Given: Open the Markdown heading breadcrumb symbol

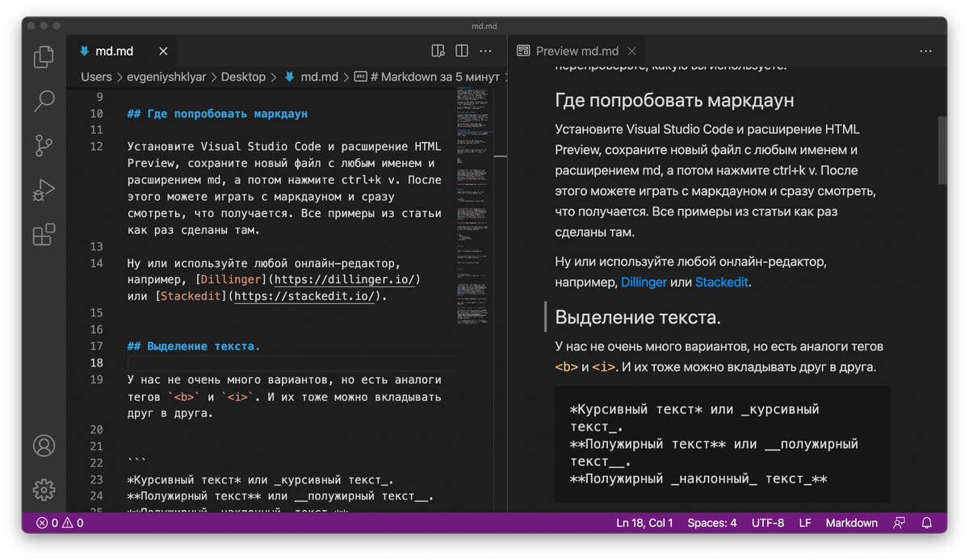Looking at the screenshot, I should 427,77.
